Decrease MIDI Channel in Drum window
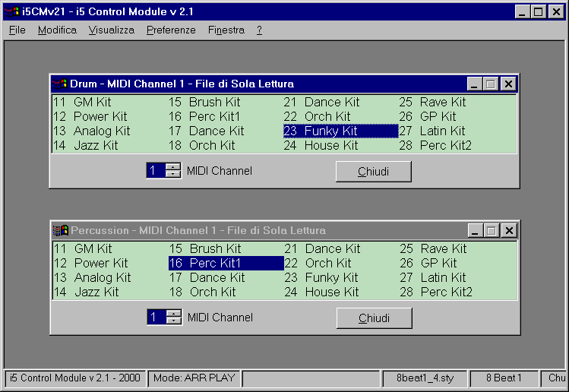This screenshot has width=569, height=392. tap(173, 175)
